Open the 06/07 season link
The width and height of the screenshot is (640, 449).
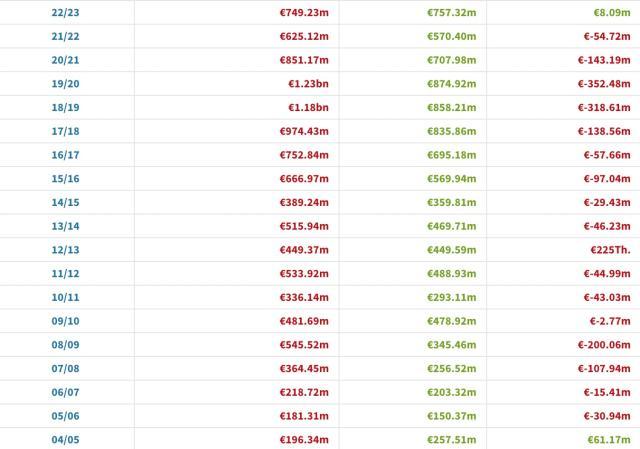[65, 393]
